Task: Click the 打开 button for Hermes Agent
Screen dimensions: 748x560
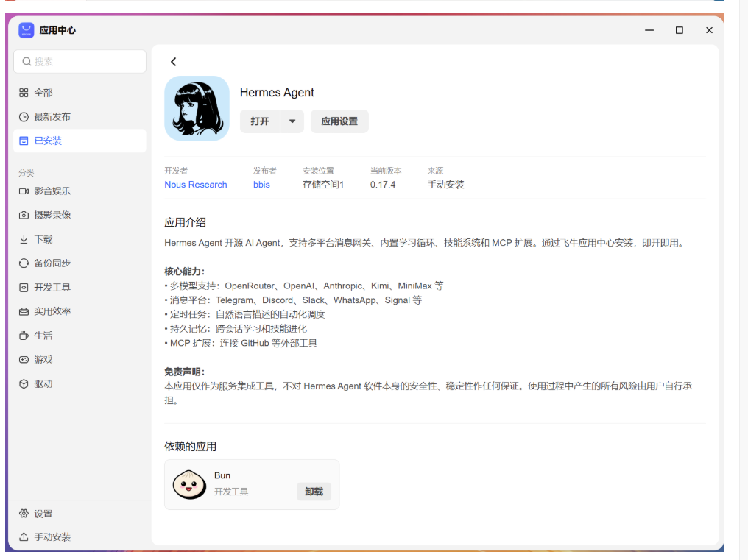Action: [x=260, y=121]
